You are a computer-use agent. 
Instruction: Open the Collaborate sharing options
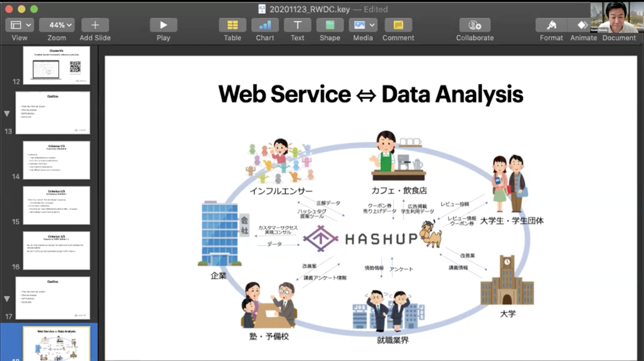click(475, 25)
